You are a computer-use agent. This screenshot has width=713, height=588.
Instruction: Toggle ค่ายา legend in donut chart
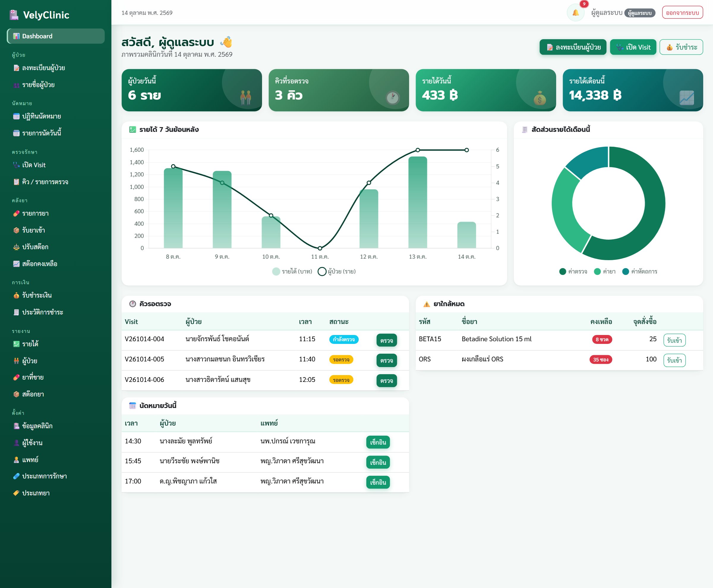pos(597,271)
